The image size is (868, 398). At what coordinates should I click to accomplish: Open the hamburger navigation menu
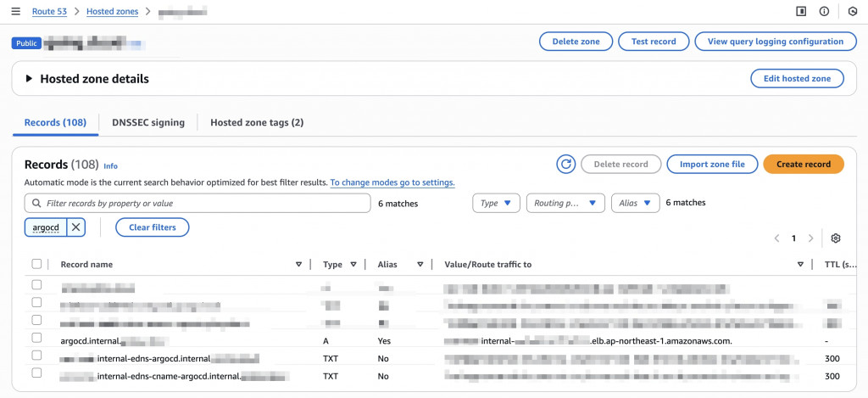click(15, 11)
